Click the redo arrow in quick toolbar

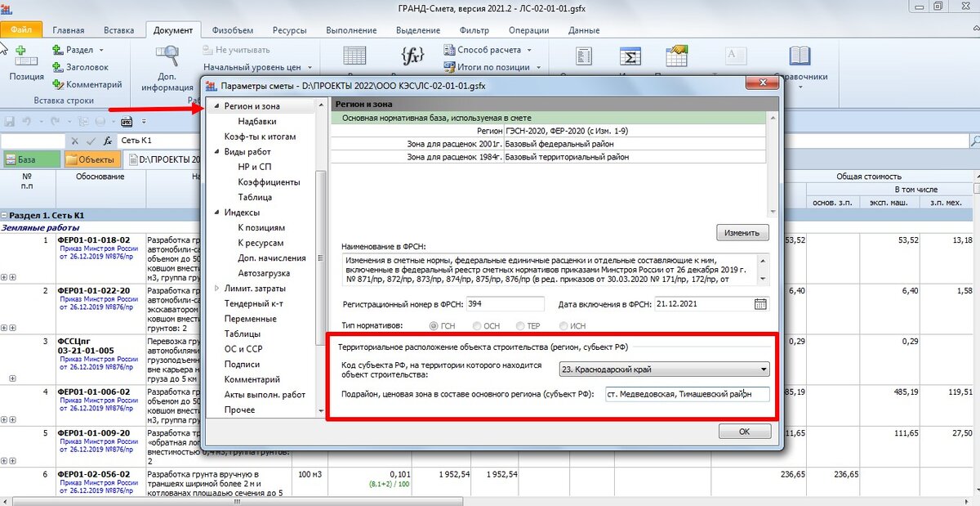click(x=57, y=121)
